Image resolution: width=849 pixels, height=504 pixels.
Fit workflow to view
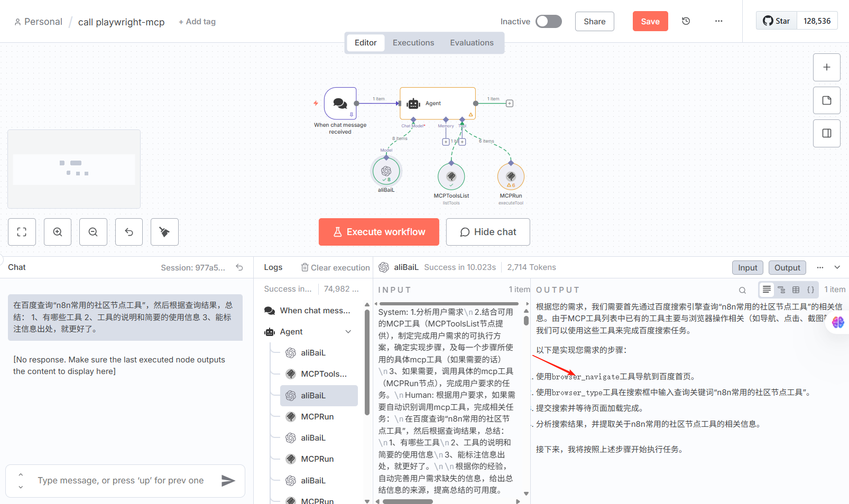[22, 232]
